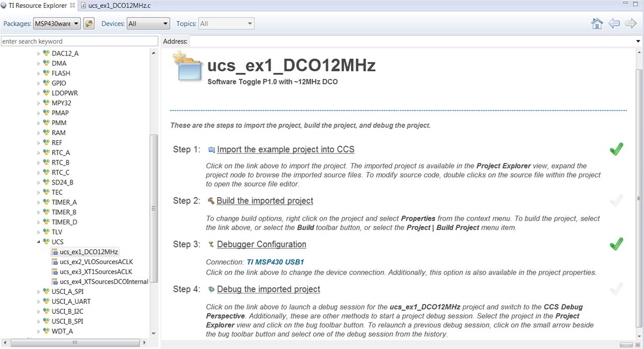
Task: Expand the TIMER_B tree node
Action: coord(39,212)
